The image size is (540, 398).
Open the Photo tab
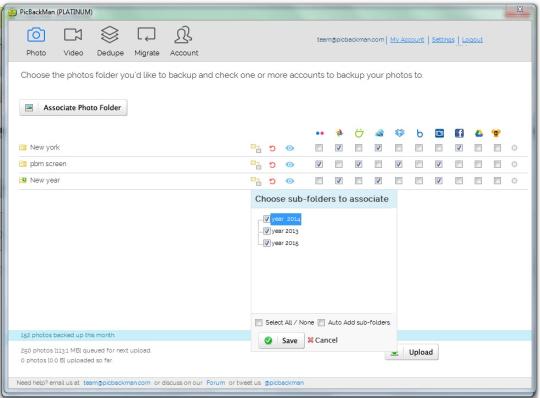click(x=36, y=41)
